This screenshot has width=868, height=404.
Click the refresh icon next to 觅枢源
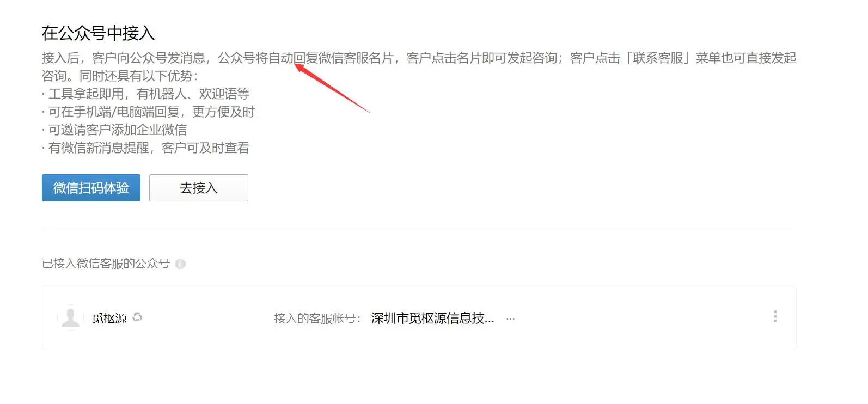(137, 317)
